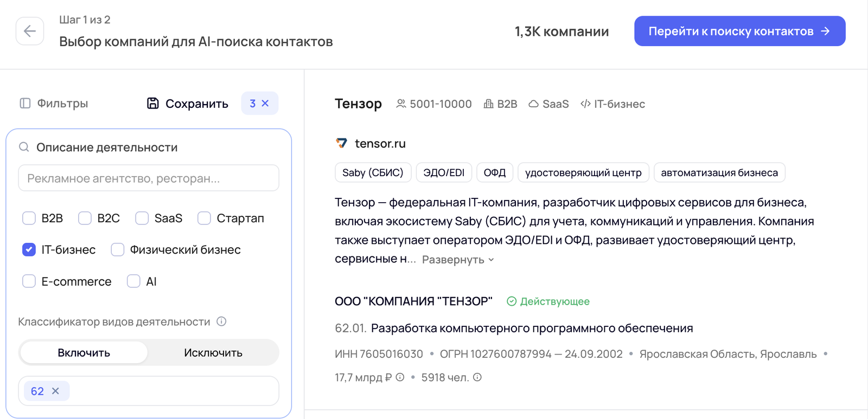Click the удостоверяющий центр tag
868x419 pixels.
click(583, 172)
